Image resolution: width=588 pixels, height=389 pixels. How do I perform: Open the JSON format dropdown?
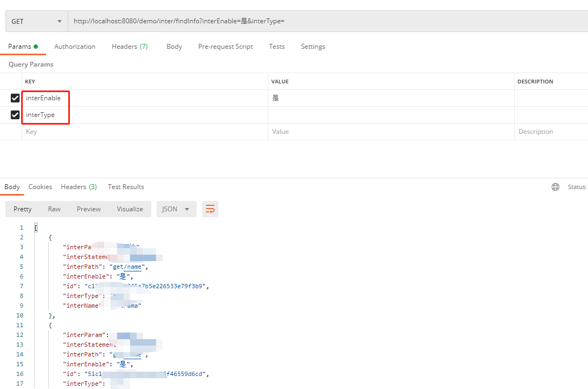[x=176, y=209]
